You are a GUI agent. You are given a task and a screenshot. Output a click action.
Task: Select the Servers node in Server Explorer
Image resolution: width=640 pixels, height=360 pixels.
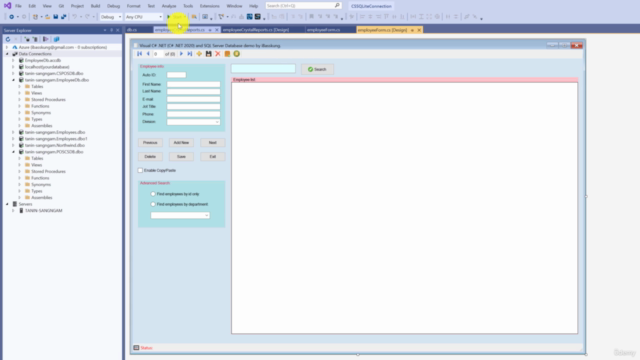pos(25,204)
